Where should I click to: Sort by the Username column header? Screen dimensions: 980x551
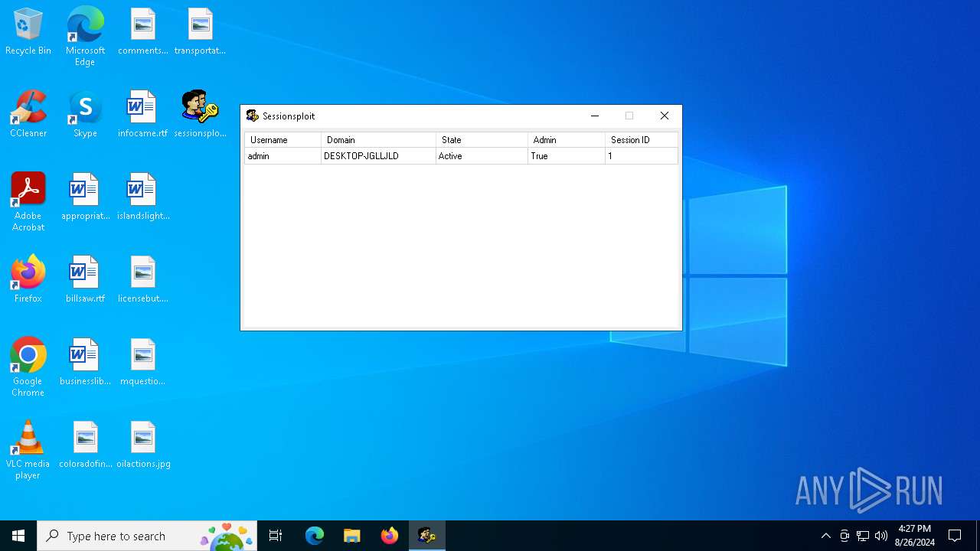[283, 140]
